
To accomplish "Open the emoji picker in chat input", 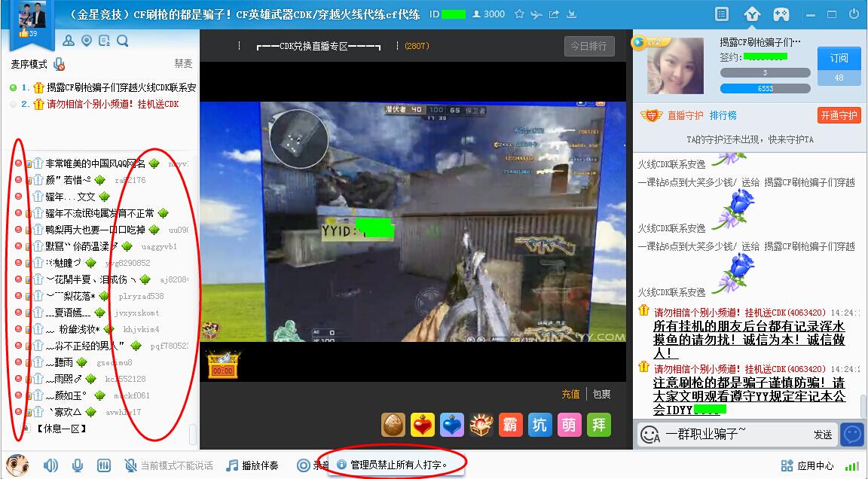I will coord(650,435).
